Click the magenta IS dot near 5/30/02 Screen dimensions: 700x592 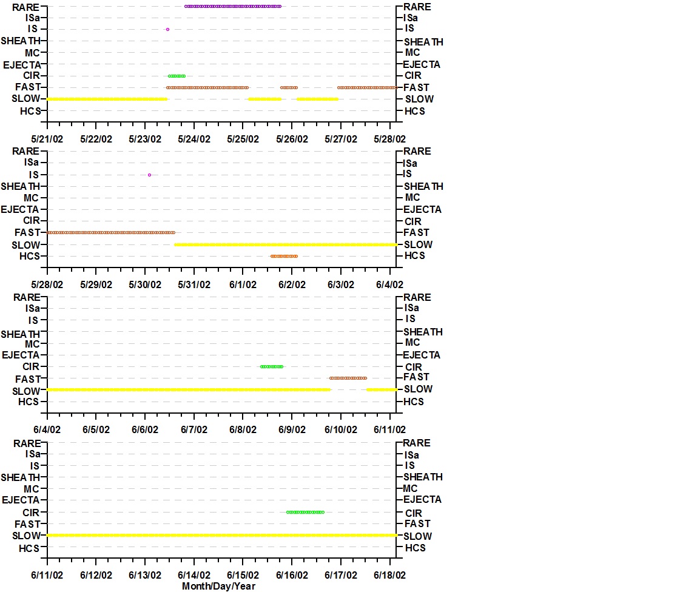click(x=149, y=175)
